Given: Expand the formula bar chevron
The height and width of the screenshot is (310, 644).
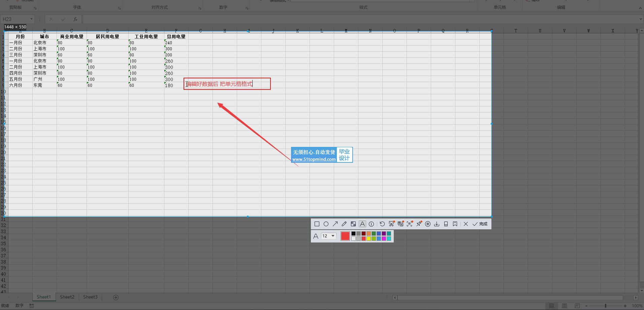Looking at the screenshot, I should click(x=641, y=19).
